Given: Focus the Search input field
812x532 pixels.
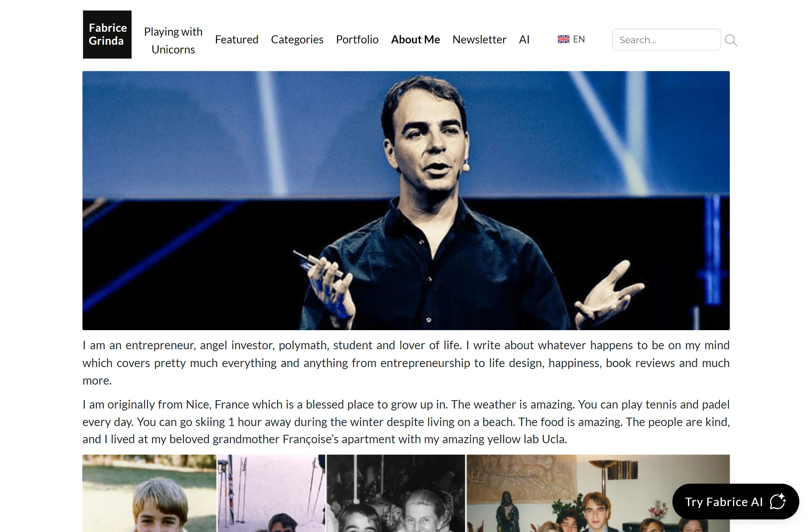Looking at the screenshot, I should 666,40.
